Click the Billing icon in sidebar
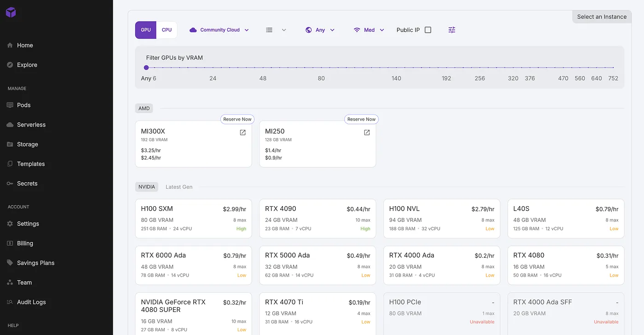 coord(10,243)
